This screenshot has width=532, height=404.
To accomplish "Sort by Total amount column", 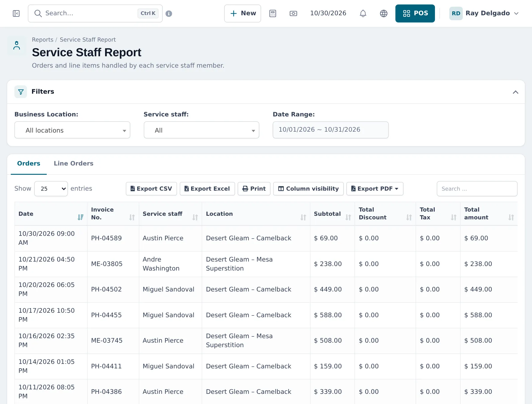I will (x=489, y=214).
